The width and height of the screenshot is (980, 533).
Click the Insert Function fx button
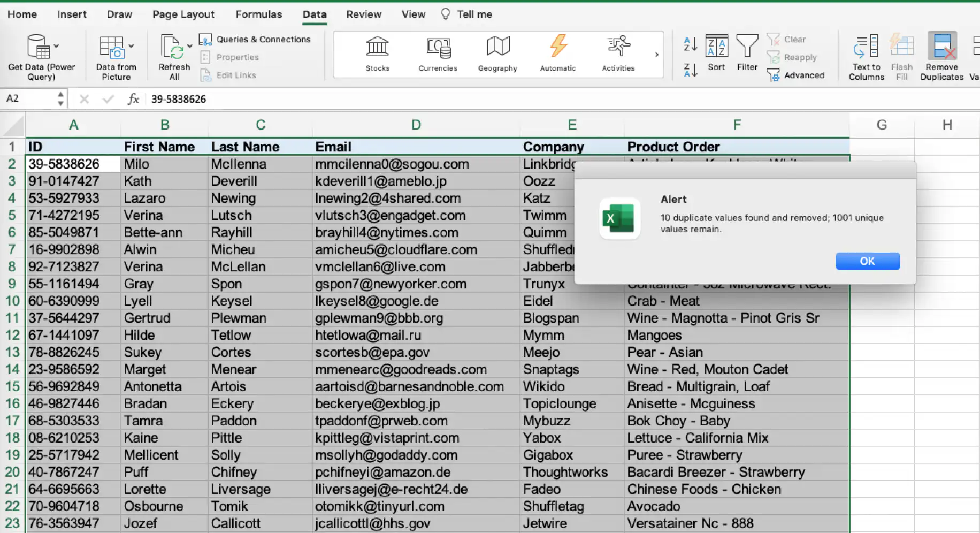[x=133, y=99]
